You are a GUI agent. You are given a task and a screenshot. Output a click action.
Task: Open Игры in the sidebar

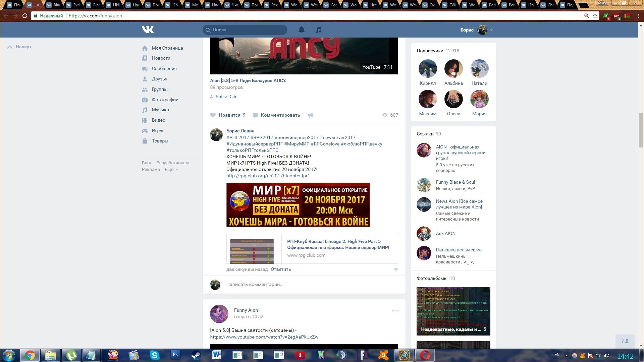pyautogui.click(x=157, y=131)
